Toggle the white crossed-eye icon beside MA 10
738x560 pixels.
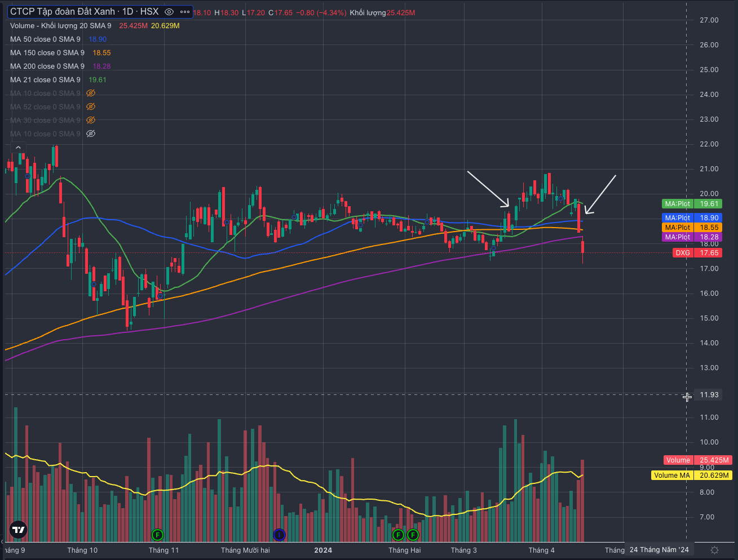[91, 134]
